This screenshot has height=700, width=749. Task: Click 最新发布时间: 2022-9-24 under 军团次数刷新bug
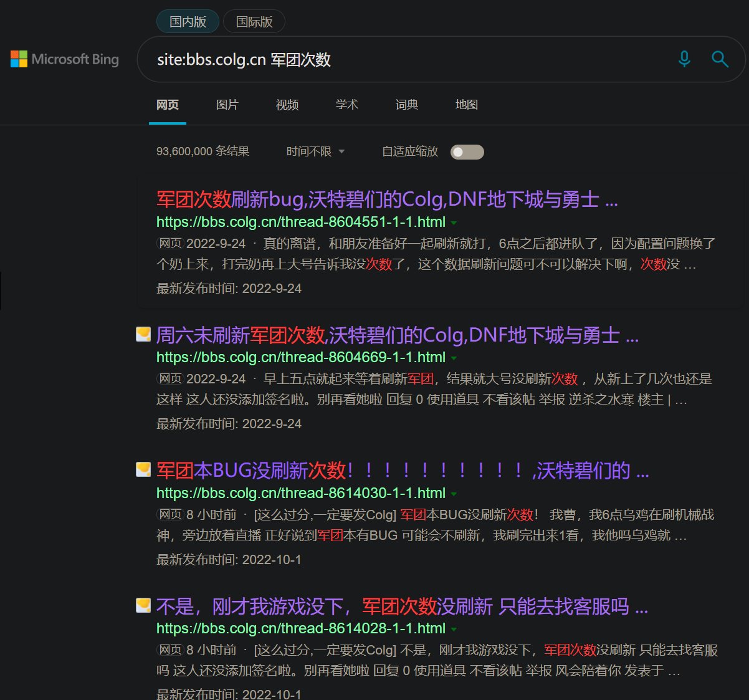tap(229, 289)
